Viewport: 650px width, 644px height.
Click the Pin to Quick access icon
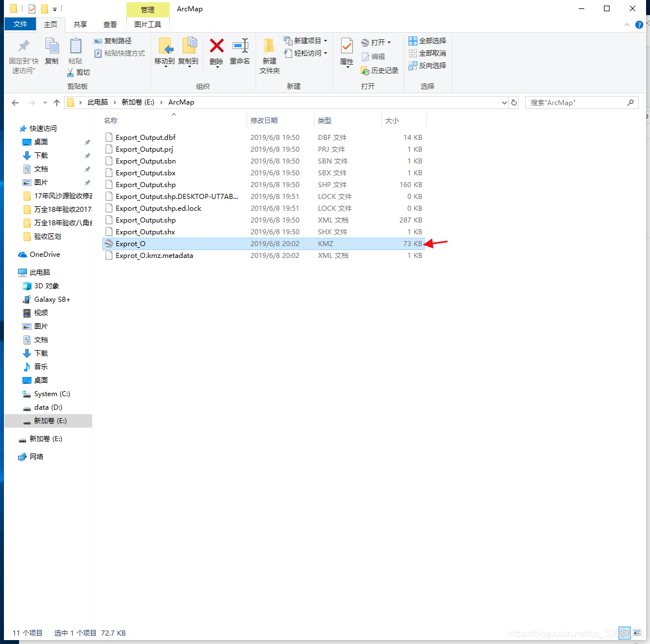tap(24, 46)
